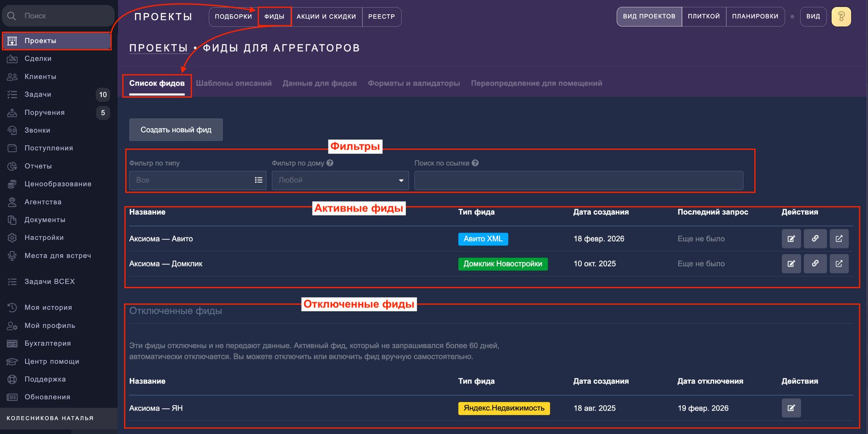868x434 pixels.
Task: Open the ВИД view options button
Action: [x=813, y=17]
